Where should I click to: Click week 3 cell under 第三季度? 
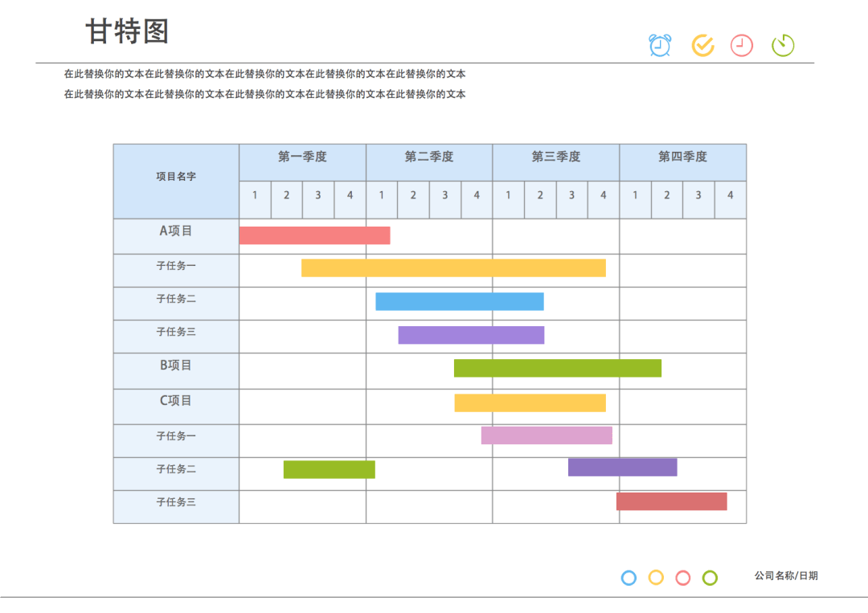click(572, 200)
